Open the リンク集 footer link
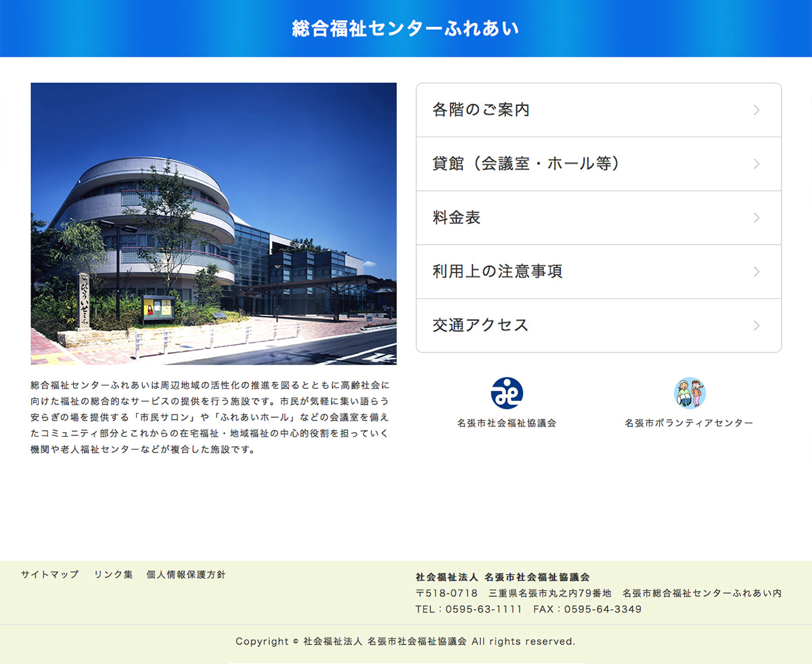This screenshot has width=812, height=664. click(113, 575)
